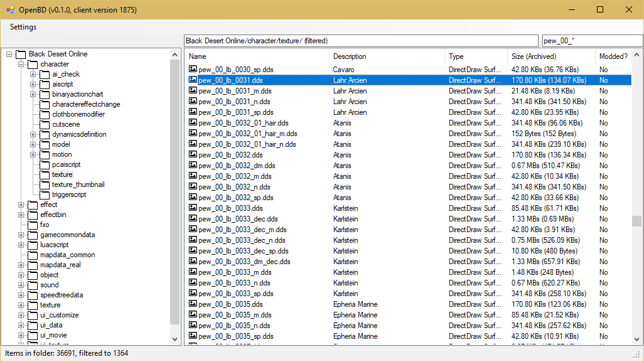Click the folder icon next to gamecommondata
The image size is (644, 362).
pos(32,235)
